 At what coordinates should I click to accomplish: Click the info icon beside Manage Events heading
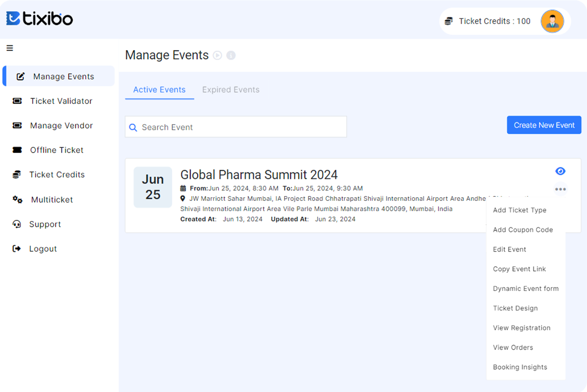231,55
